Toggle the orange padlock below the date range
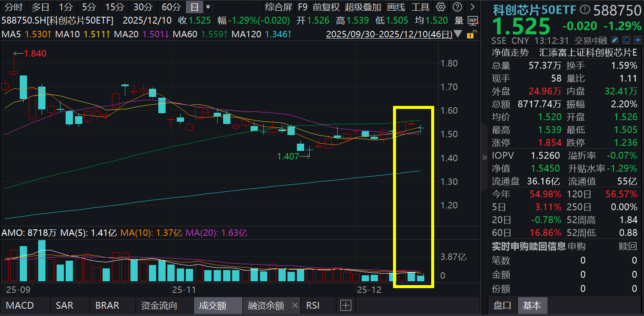644x316 pixels. click(x=471, y=35)
